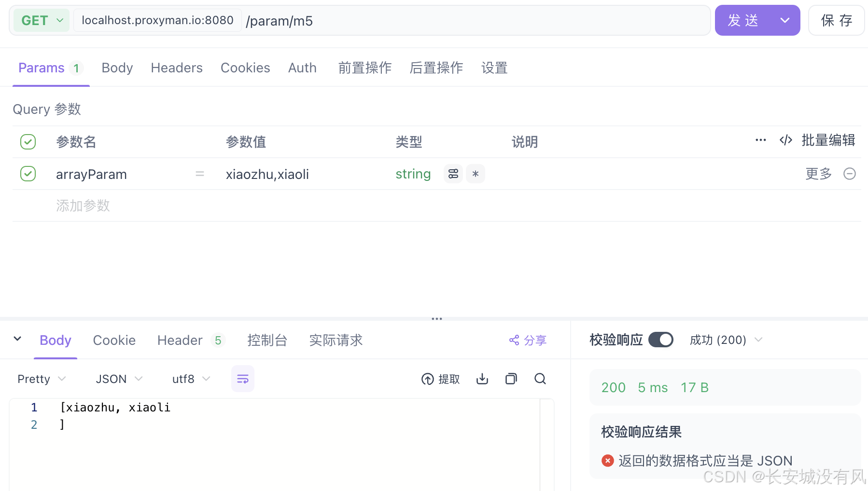Click response line 1 [xiaozhu, xiaoli
868x491 pixels.
pyautogui.click(x=115, y=408)
